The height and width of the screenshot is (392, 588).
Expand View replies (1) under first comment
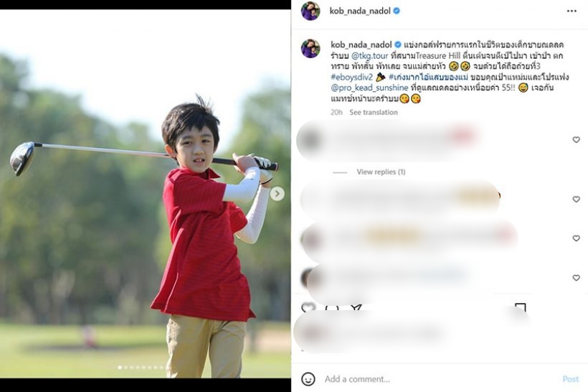pos(381,172)
